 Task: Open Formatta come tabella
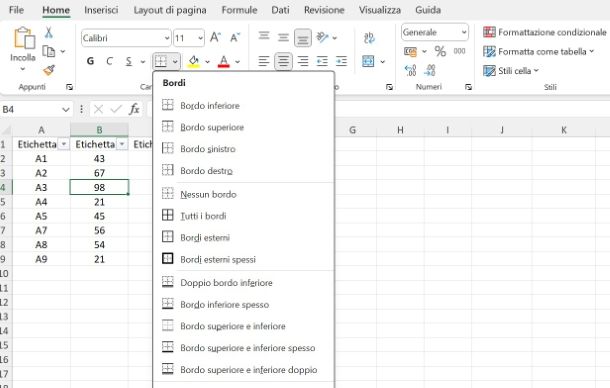point(538,51)
